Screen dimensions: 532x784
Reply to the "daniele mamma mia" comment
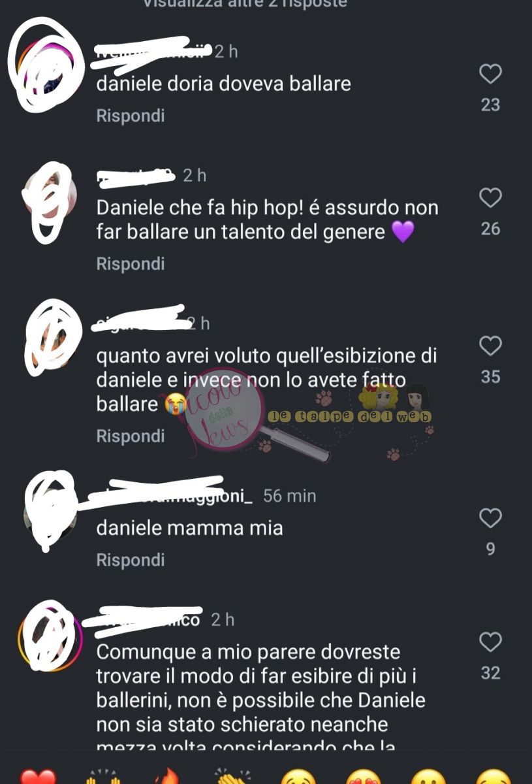tap(131, 560)
